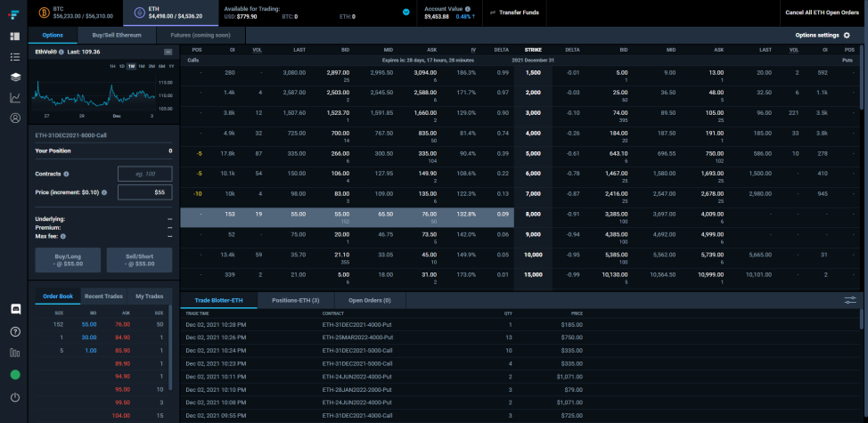This screenshot has width=868, height=423.
Task: Switch to Buy/Sell Ethereum tab
Action: 117,35
